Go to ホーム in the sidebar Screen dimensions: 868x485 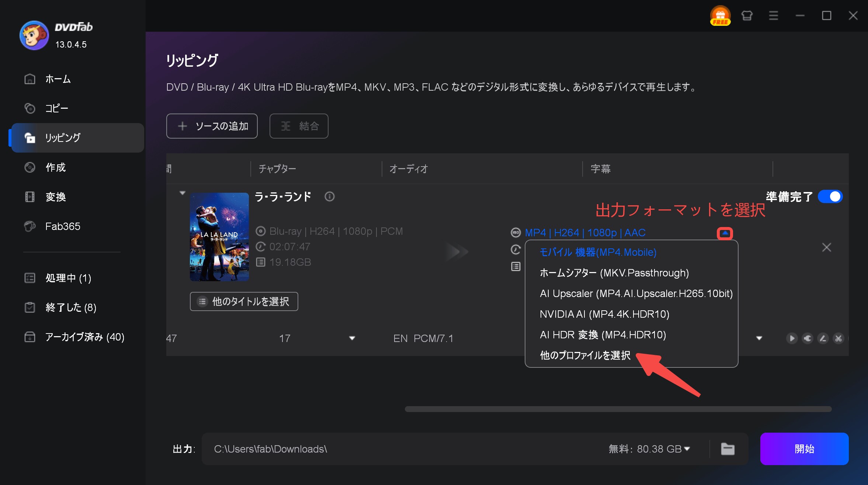pyautogui.click(x=77, y=79)
